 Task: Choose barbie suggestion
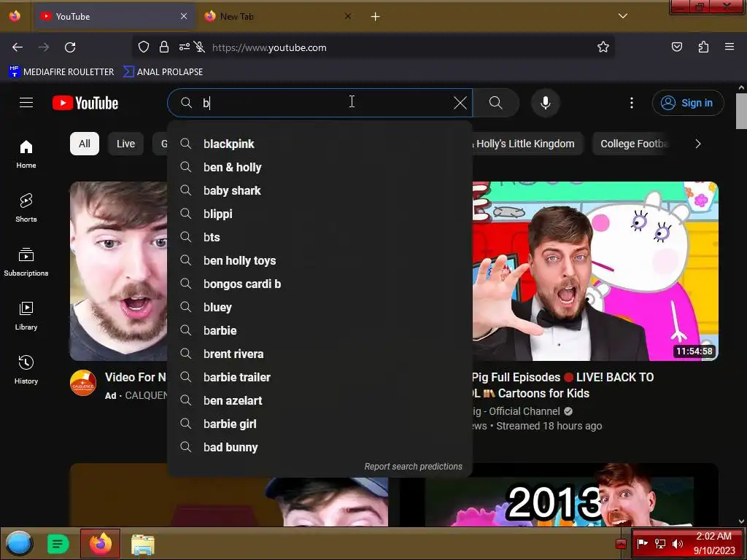click(320, 330)
